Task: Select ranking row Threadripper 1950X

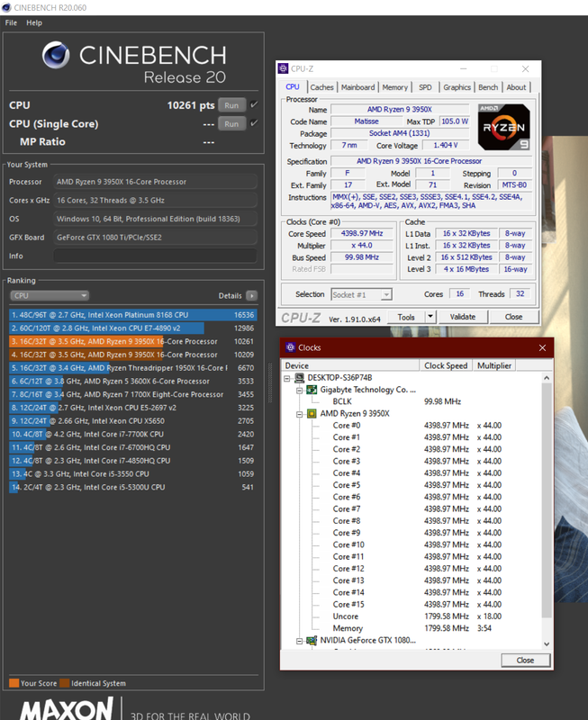Action: pyautogui.click(x=132, y=368)
